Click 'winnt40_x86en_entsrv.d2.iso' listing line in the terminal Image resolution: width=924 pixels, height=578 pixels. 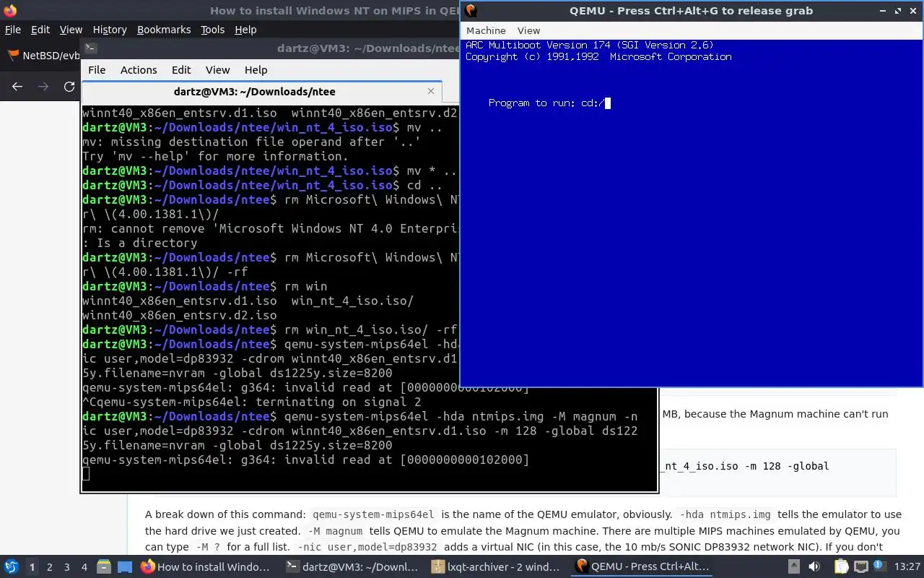179,315
